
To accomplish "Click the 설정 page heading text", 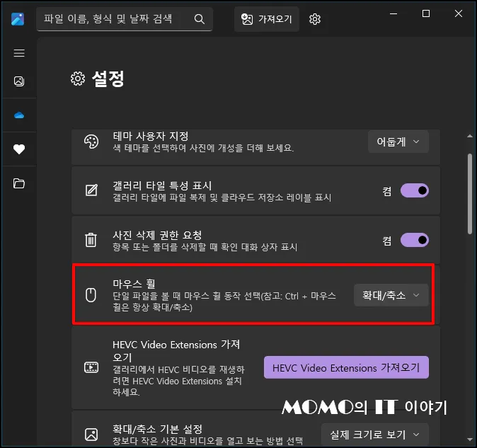I will [108, 79].
